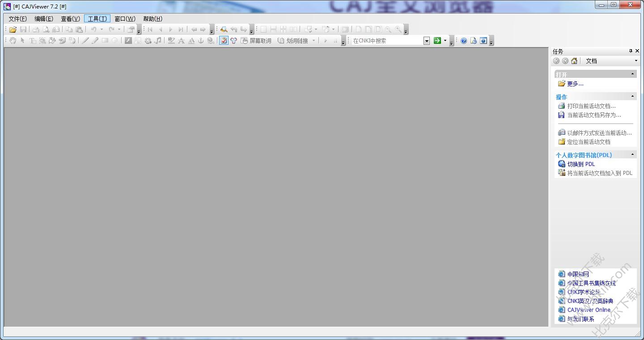Open the 编辑(E) menu
The width and height of the screenshot is (644, 340).
point(44,19)
